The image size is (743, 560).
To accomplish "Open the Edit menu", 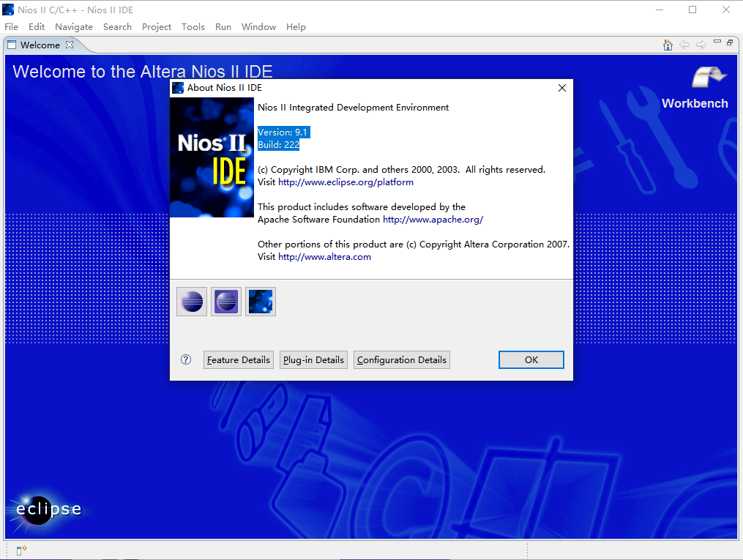I will point(37,27).
